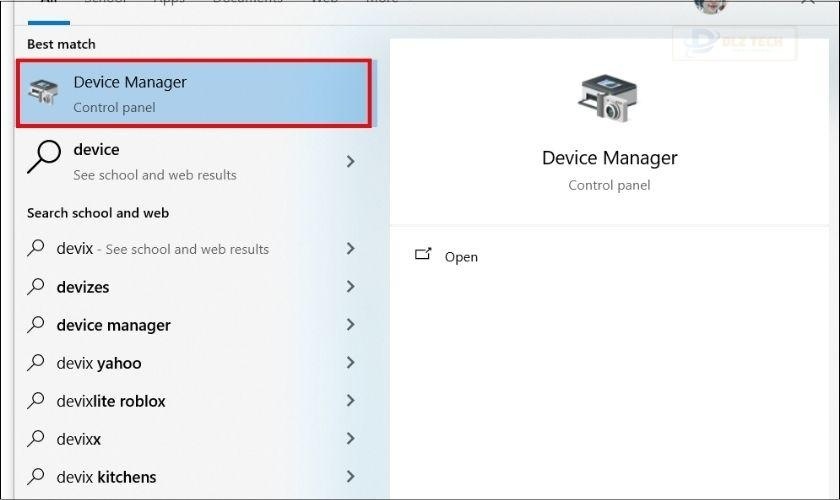Image resolution: width=840 pixels, height=500 pixels.
Task: Click the 'Control panel' subtitle in the preview pane
Action: click(x=609, y=185)
